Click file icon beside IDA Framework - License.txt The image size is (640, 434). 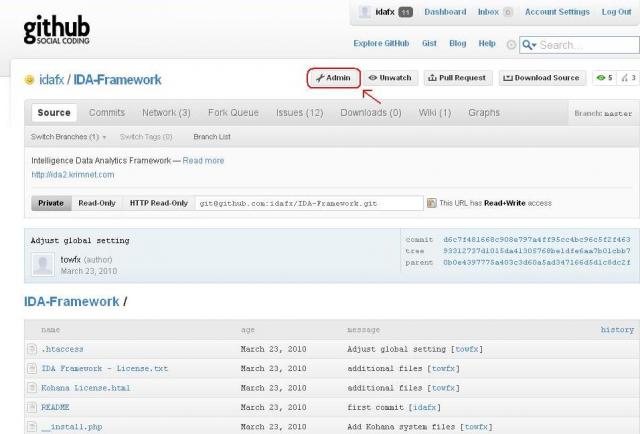[32, 368]
